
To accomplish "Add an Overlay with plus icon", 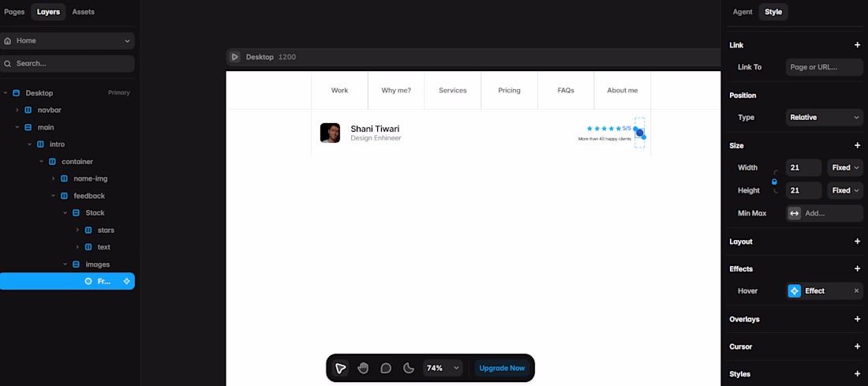I will pos(857,319).
